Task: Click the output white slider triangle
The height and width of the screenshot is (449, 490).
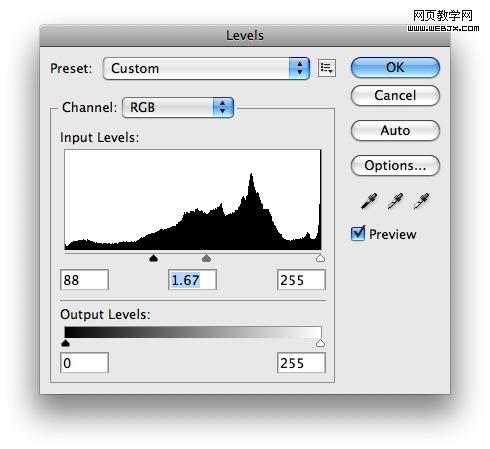Action: coord(320,343)
